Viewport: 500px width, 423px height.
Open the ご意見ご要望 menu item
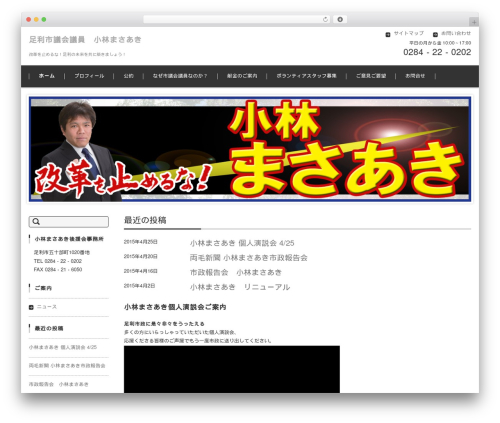(x=371, y=76)
